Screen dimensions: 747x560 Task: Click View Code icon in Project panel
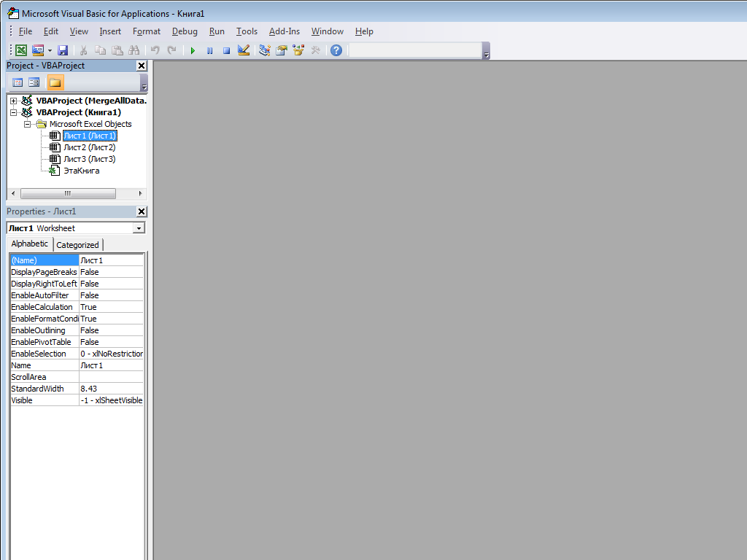point(18,82)
